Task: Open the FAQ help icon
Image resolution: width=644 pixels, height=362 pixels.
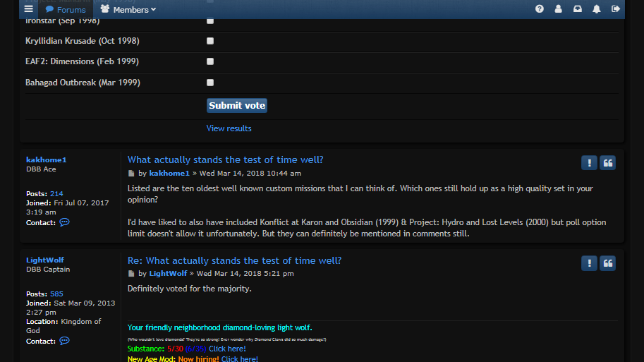Action: point(540,8)
